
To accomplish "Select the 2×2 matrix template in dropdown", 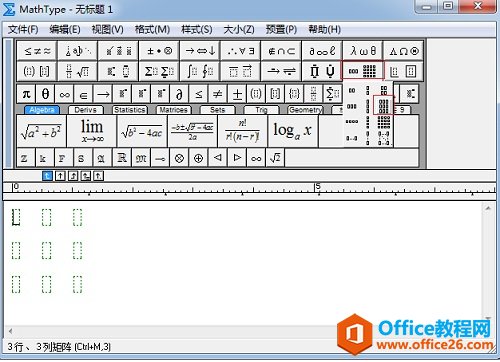I will point(384,90).
